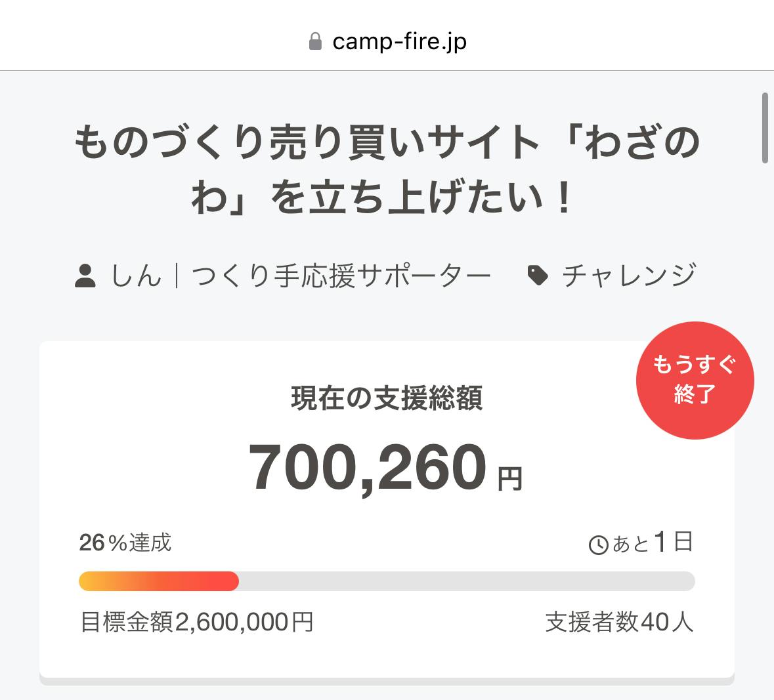Click the camp-fire.jp URL text

[399, 42]
